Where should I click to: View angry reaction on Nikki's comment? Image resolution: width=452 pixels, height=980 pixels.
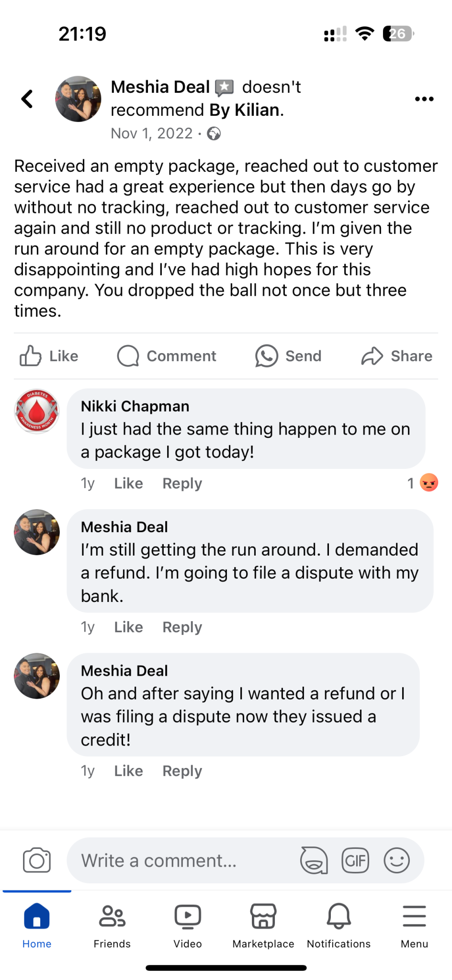coord(429,483)
